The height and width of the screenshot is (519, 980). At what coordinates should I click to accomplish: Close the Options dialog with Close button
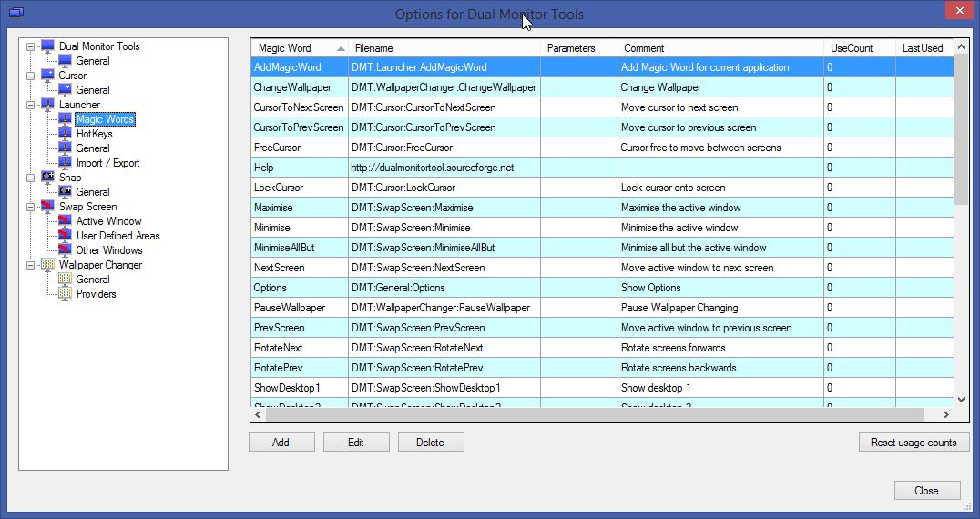[x=927, y=490]
